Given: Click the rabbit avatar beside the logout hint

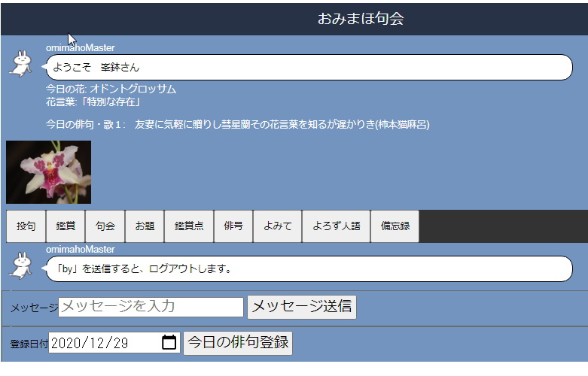Looking at the screenshot, I should click(21, 265).
